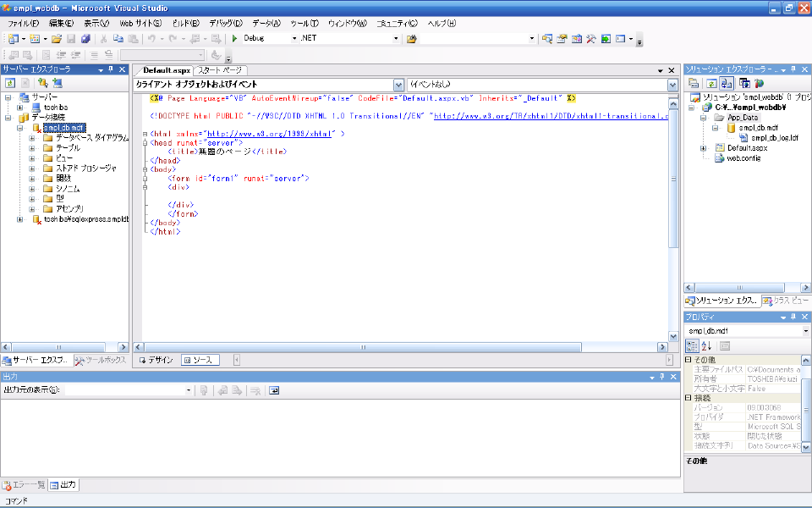Viewport: 812px width, 508px height.
Task: Open Solution Explorer from the toolbar icon
Action: (547, 38)
